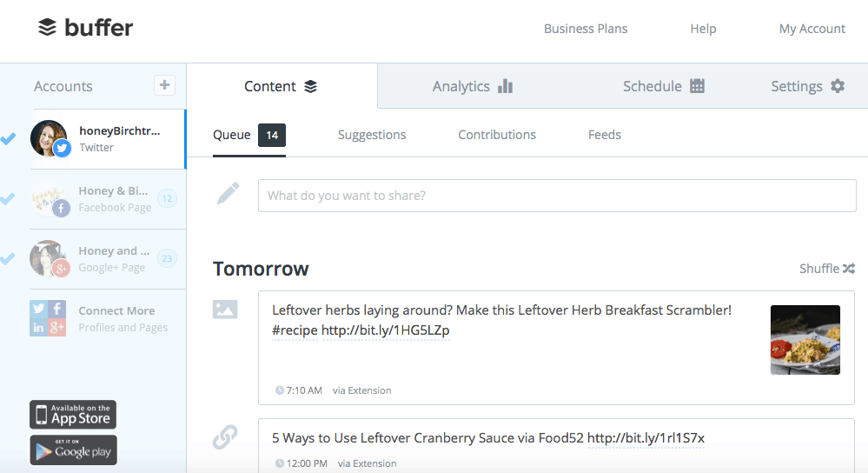
Task: Toggle checkmark for Honey & Bi Facebook Page
Action: [x=8, y=198]
